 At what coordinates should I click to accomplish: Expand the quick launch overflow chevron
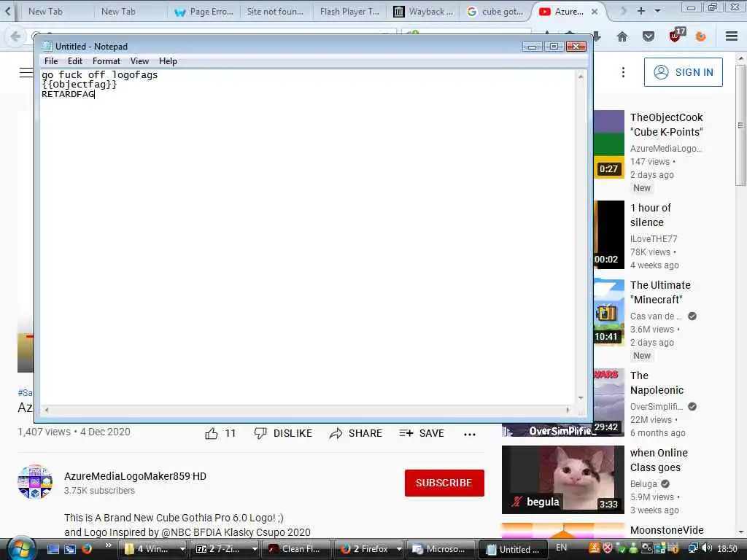point(108,545)
